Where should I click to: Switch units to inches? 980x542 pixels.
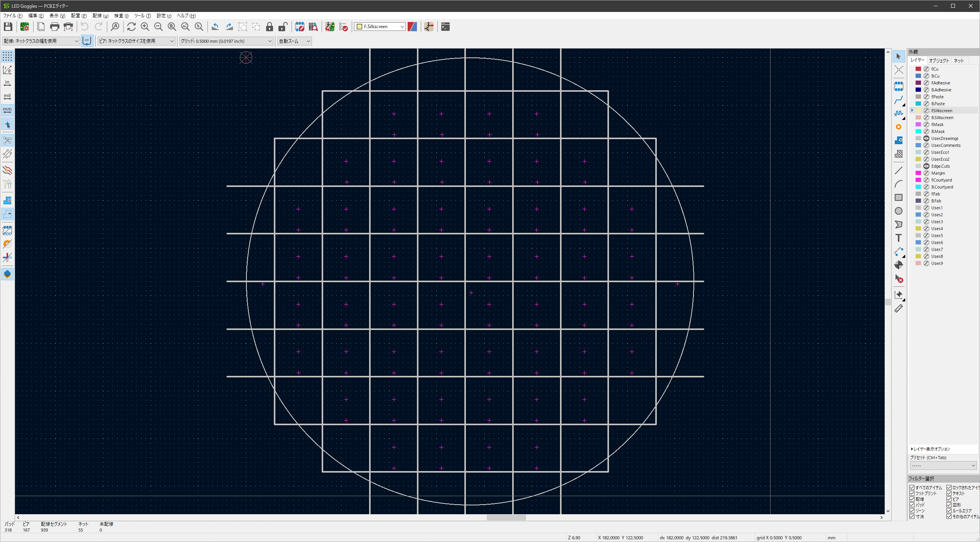pyautogui.click(x=7, y=83)
